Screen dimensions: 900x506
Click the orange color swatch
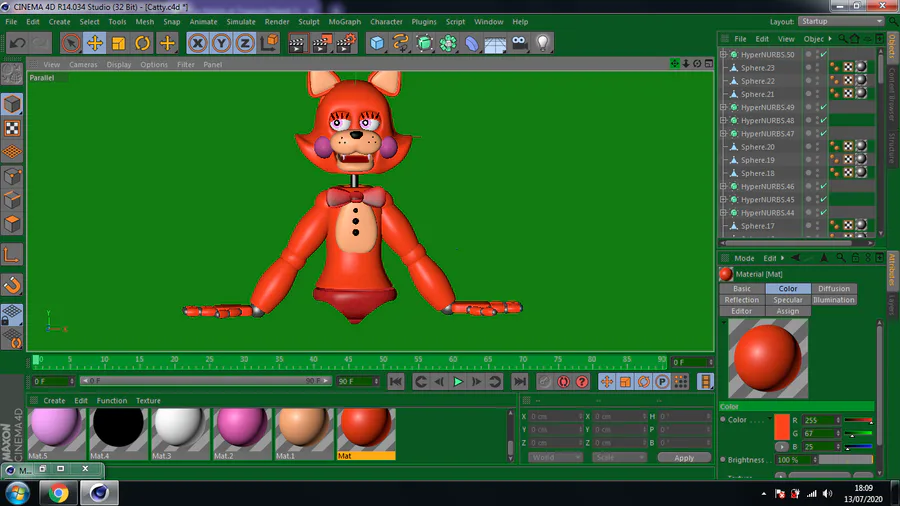click(782, 427)
